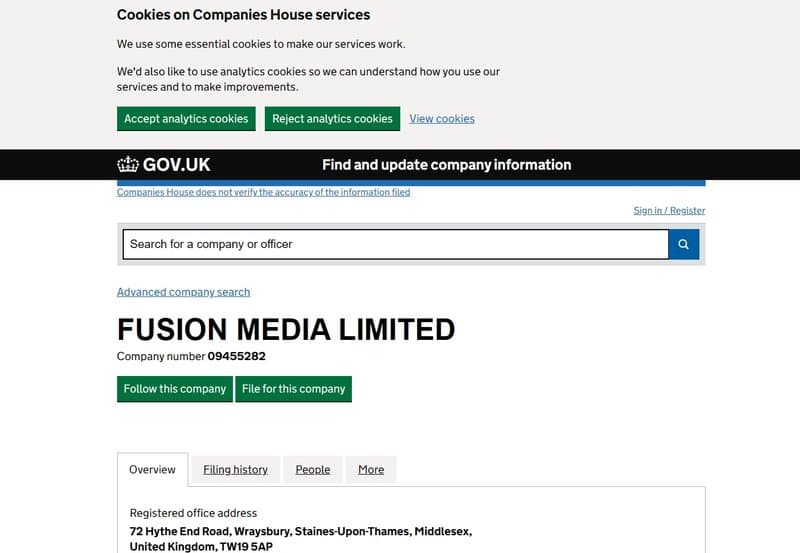The height and width of the screenshot is (553, 800).
Task: Open the More tab
Action: (371, 470)
